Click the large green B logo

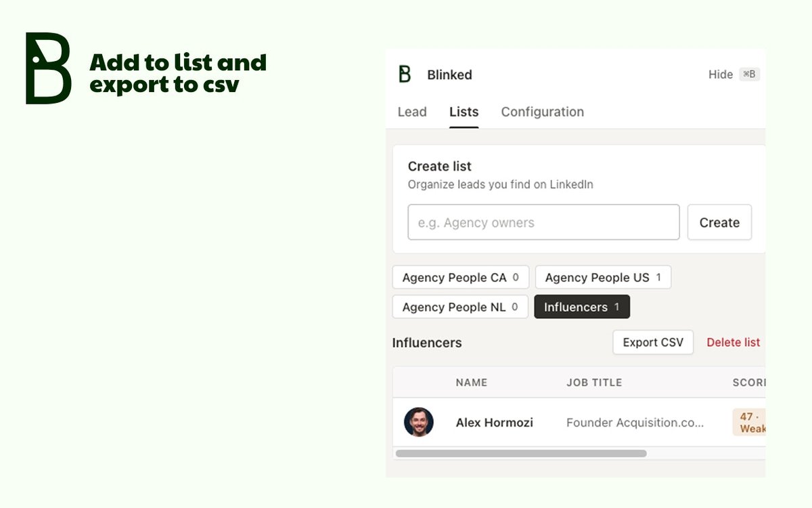(49, 68)
